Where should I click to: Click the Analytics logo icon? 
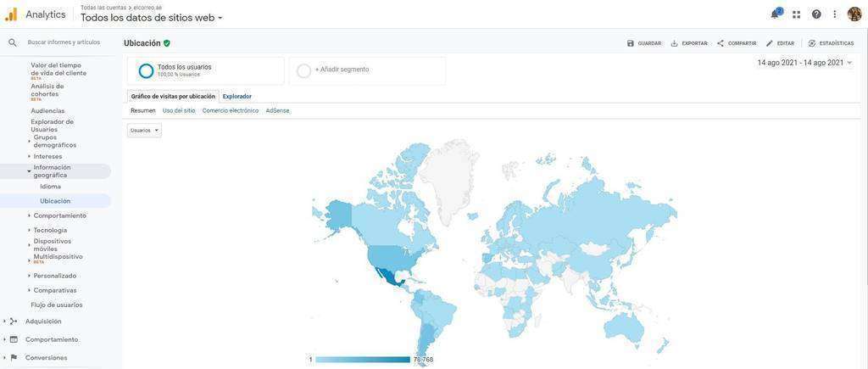click(x=11, y=14)
